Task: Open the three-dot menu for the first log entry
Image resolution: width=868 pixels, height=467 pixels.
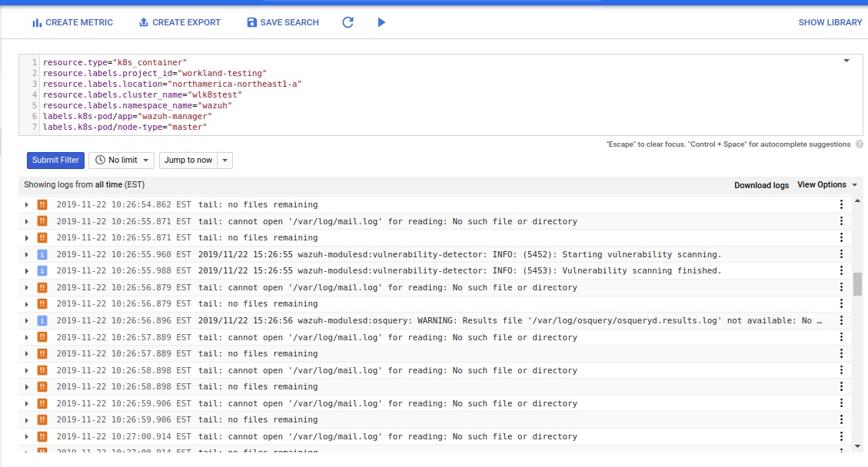Action: click(x=841, y=204)
